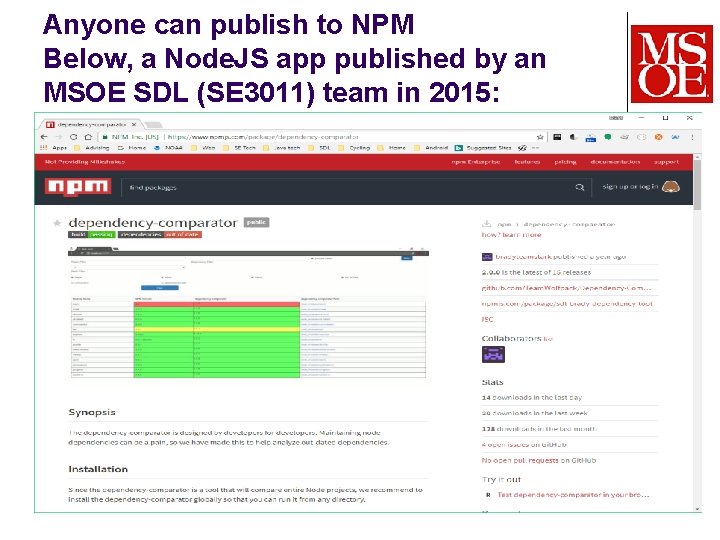720x540 pixels.
Task: Open the Web bookmark folder
Action: (x=203, y=148)
